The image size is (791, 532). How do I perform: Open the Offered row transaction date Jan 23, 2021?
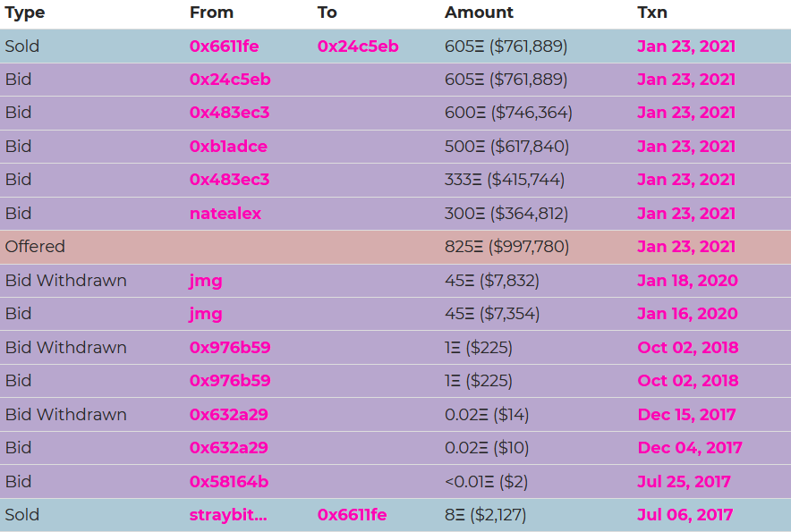click(685, 247)
